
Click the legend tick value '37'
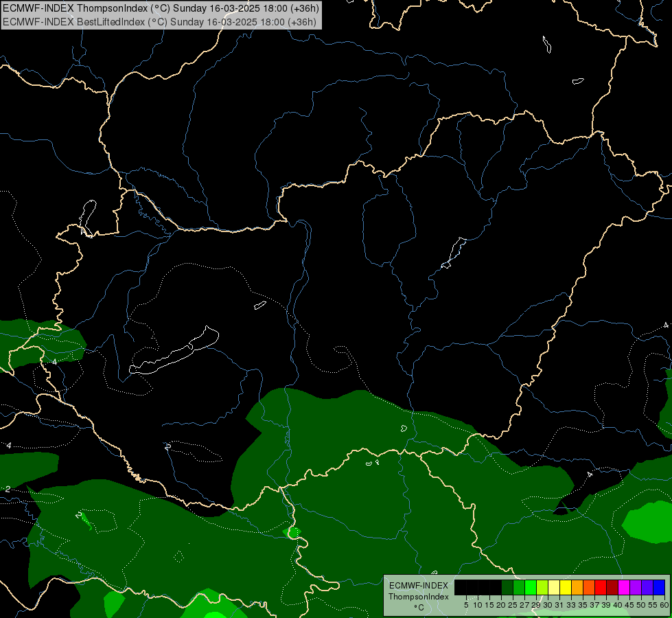coord(594,605)
